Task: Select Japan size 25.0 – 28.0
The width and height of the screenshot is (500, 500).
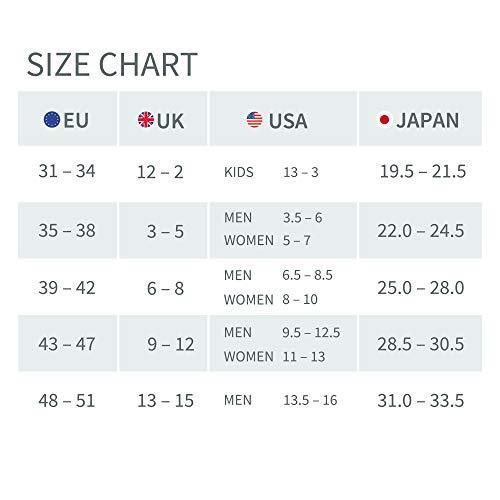Action: [x=421, y=288]
